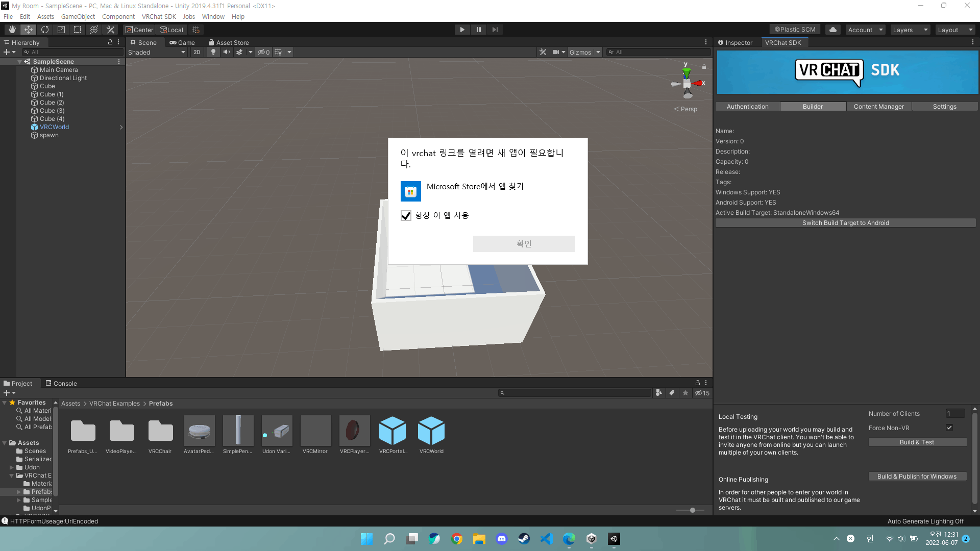Click the dialog confirm button

tap(524, 244)
